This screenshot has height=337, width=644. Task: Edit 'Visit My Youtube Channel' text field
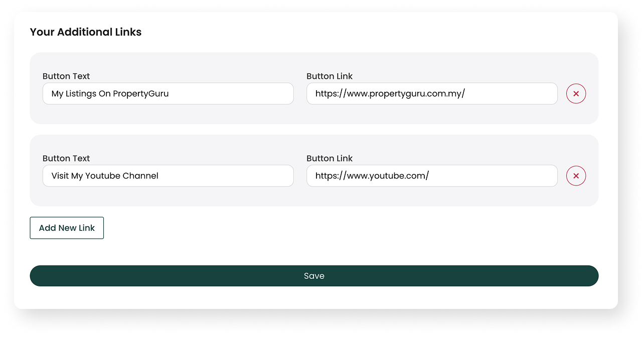tap(168, 176)
